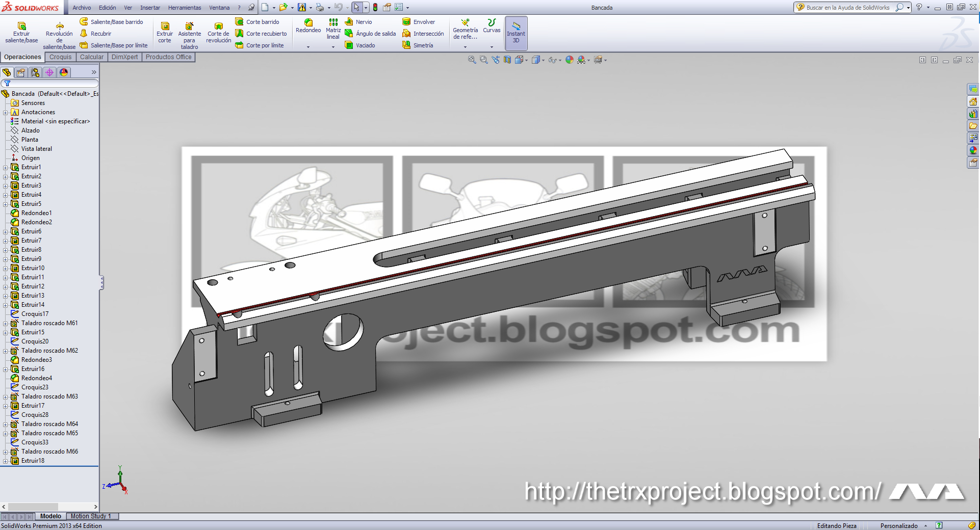This screenshot has height=530, width=980.
Task: Apply the Redondeo fillet tool
Action: (308, 26)
